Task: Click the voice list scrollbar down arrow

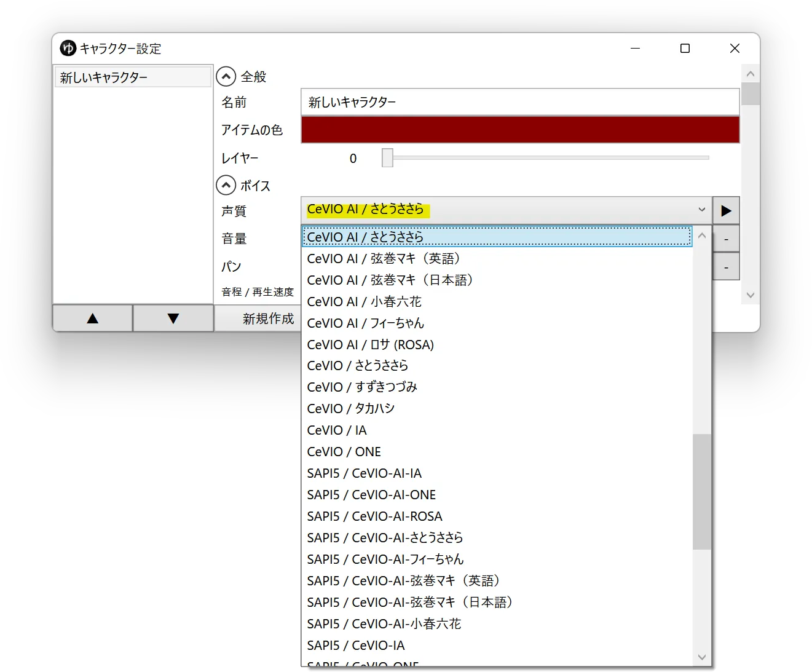Action: [702, 657]
